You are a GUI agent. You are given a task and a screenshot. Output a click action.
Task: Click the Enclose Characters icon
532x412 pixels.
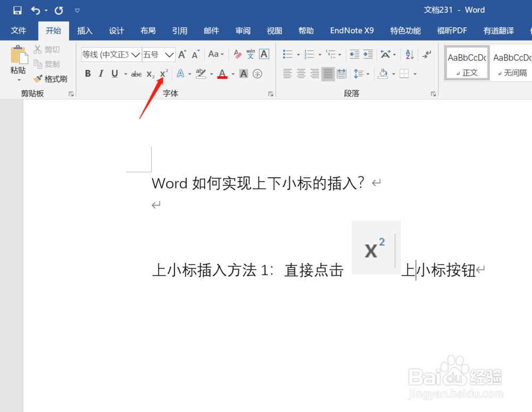pos(257,73)
